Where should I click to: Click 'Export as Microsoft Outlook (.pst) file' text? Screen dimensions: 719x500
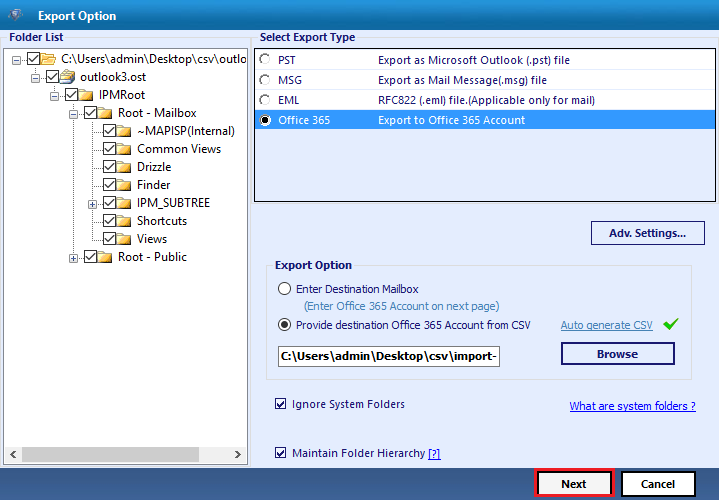point(474,60)
